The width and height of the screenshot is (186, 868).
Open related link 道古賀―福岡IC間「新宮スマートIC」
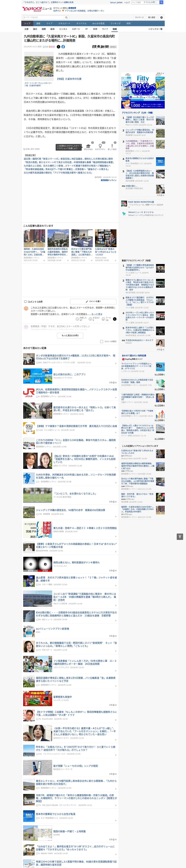coord(68,159)
